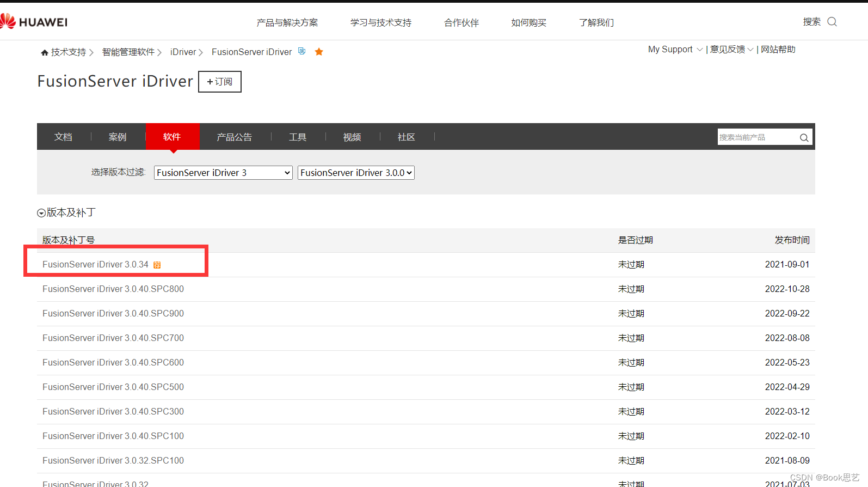Screen dimensions: 868x487
Task: Click the date 2022-05-23
Action: pyautogui.click(x=787, y=363)
